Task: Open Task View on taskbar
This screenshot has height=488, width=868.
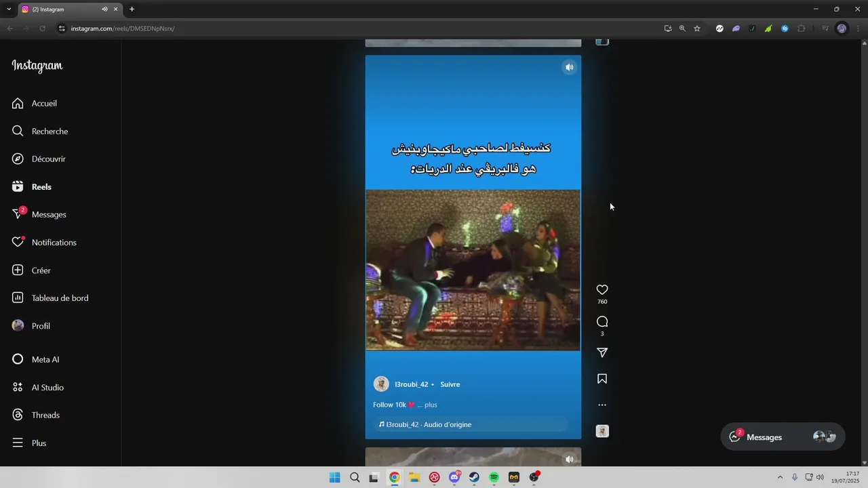Action: tap(374, 477)
